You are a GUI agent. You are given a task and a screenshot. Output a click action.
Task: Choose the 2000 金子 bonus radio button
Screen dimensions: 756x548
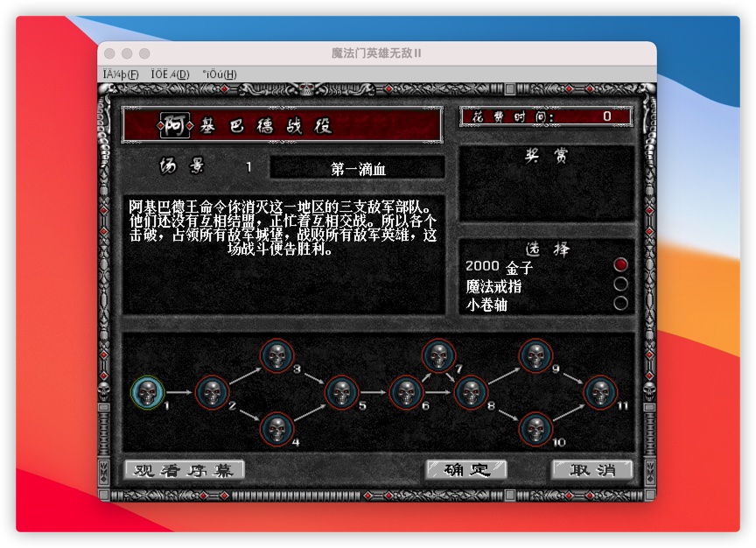[x=620, y=264]
